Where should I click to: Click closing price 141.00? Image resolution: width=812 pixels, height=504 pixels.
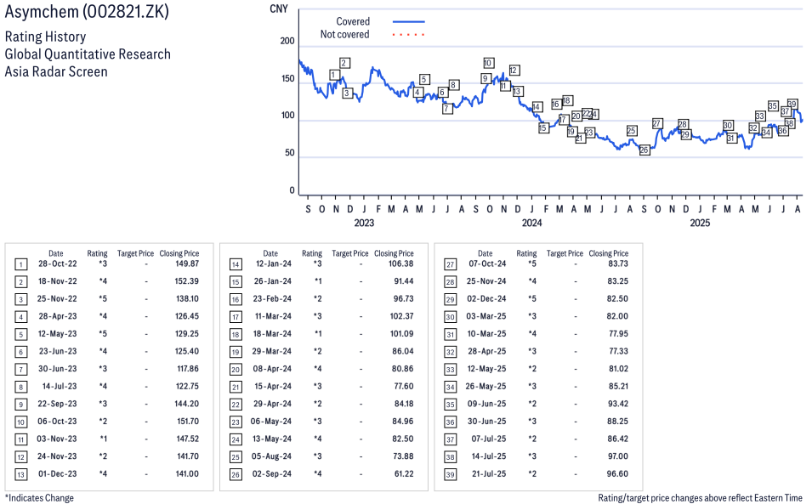click(187, 474)
